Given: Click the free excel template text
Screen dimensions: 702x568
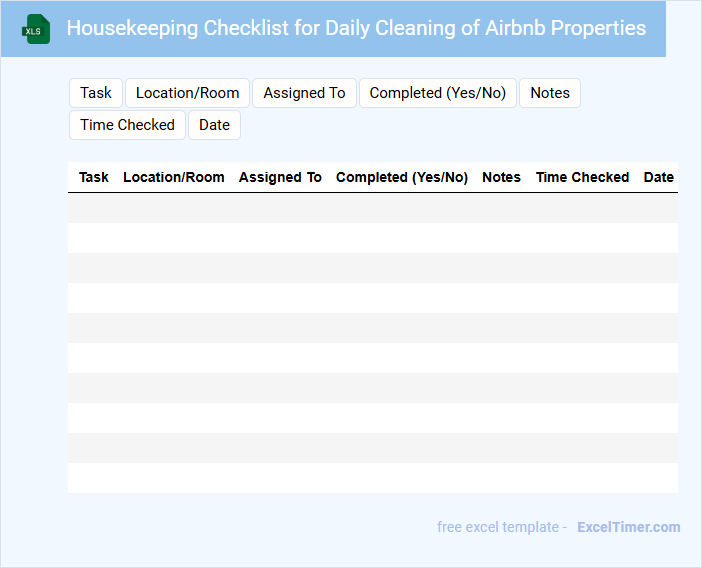Looking at the screenshot, I should (502, 527).
